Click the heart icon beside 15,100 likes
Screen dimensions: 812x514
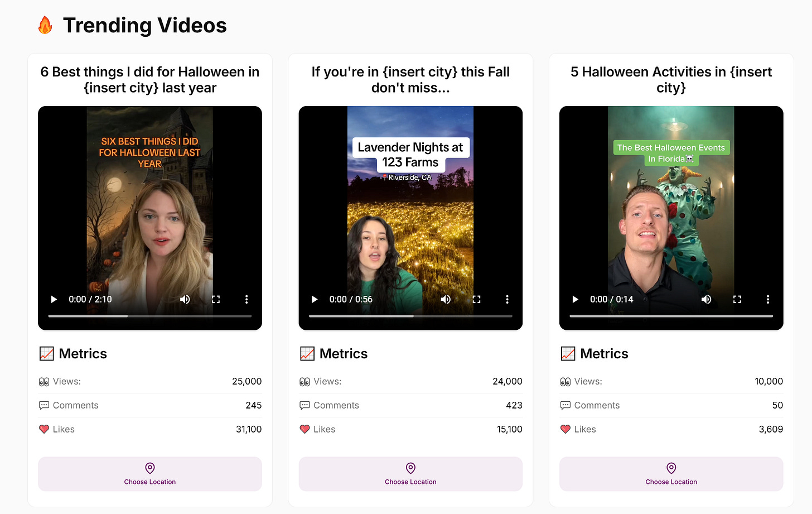click(304, 429)
